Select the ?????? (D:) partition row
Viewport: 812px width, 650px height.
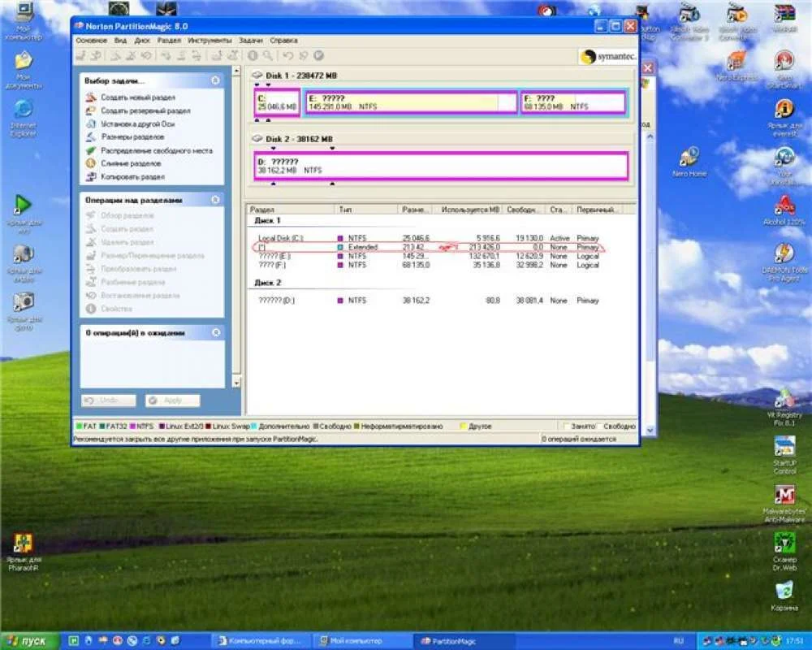(429, 301)
